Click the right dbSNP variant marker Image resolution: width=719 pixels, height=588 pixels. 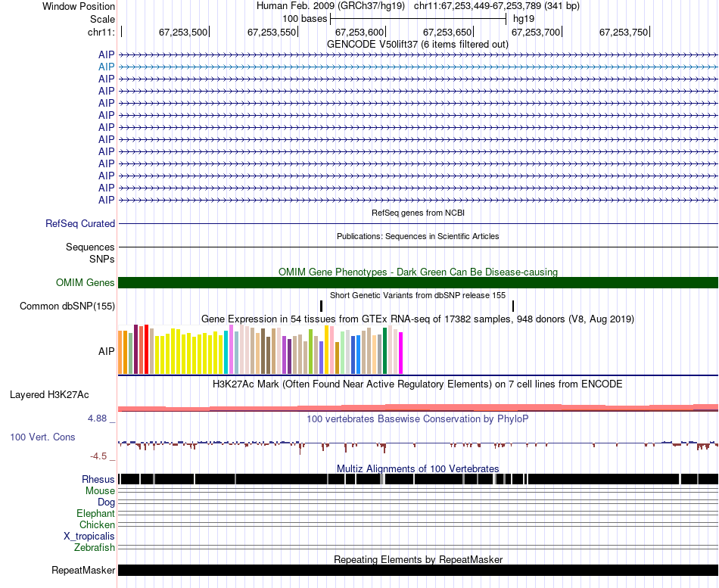tap(513, 306)
